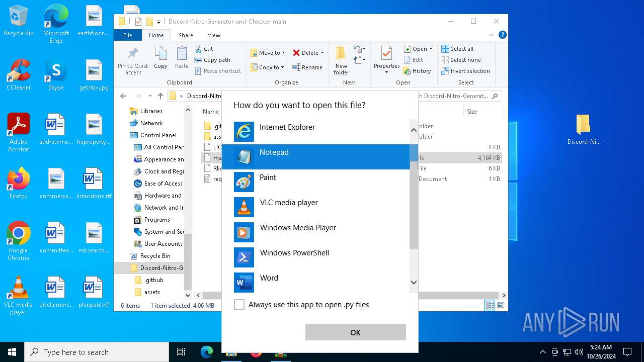Open the notification center icon
The image size is (644, 362).
[627, 352]
